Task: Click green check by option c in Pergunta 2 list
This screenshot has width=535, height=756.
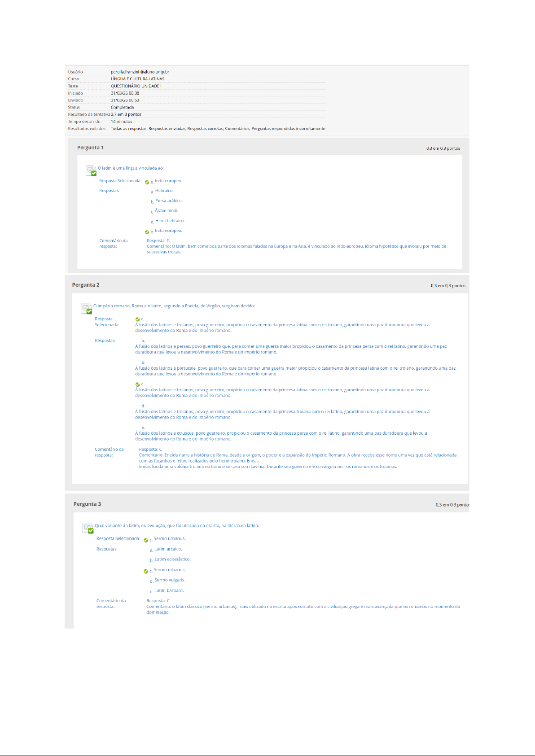Action: click(137, 385)
